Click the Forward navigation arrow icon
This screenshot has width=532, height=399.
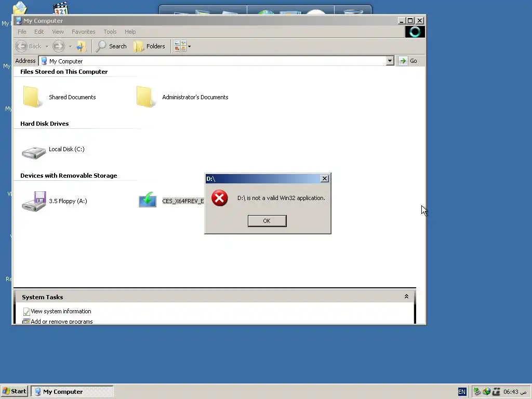(x=58, y=46)
